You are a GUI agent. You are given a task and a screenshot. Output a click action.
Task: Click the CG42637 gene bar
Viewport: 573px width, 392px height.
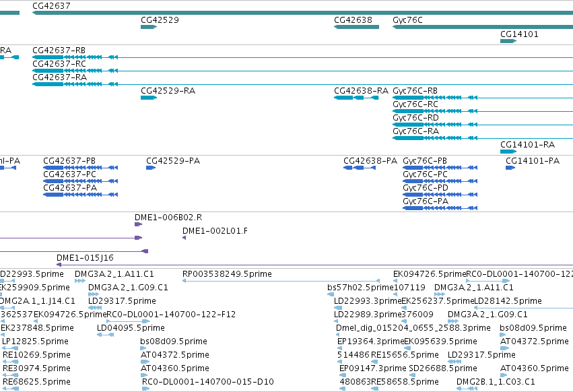tap(302, 13)
